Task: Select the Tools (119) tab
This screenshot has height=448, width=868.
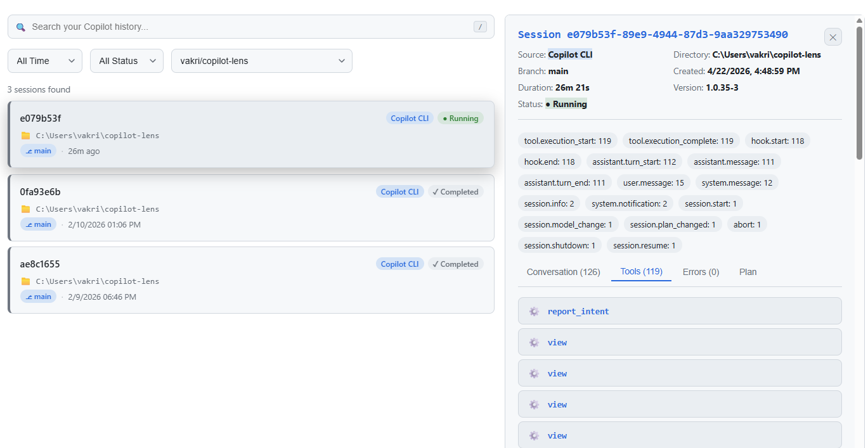Action: [641, 272]
